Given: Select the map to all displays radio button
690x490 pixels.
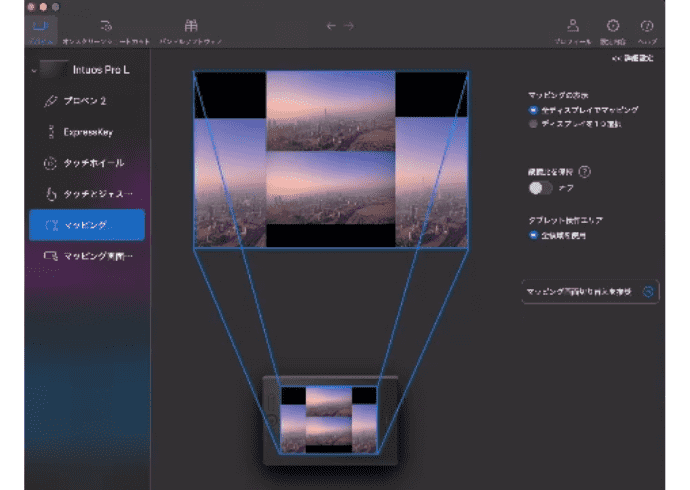Looking at the screenshot, I should click(534, 109).
